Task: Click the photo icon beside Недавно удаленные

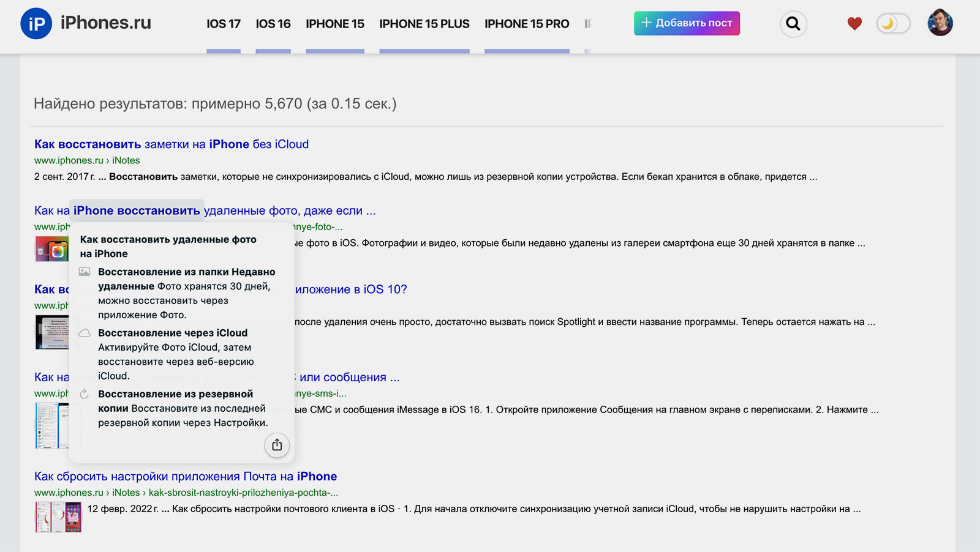Action: [85, 272]
